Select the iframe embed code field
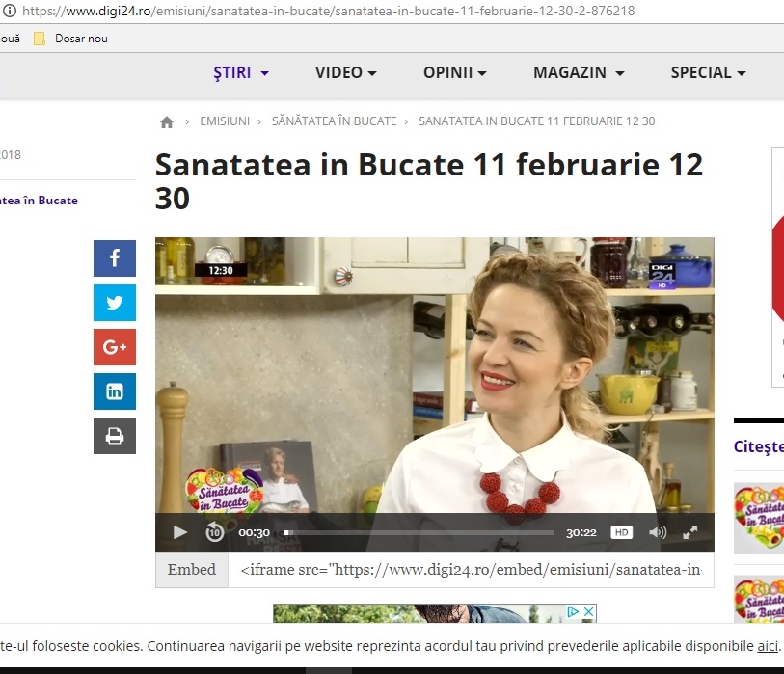 pos(471,569)
